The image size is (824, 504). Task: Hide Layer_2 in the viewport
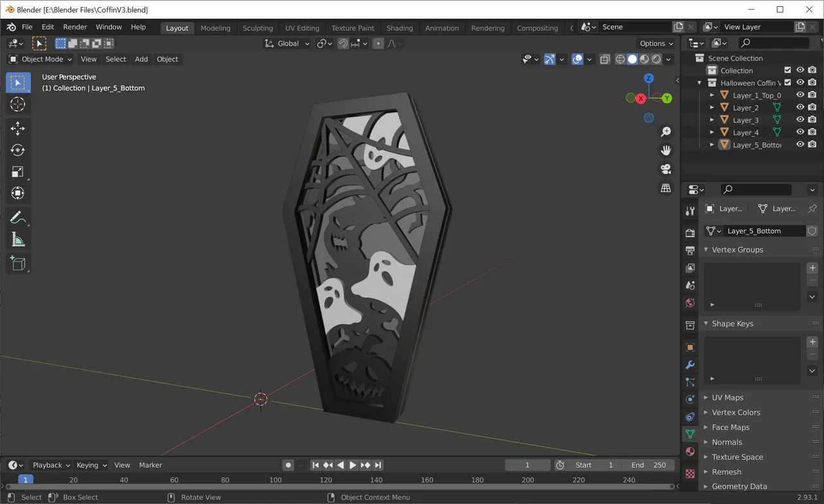pyautogui.click(x=800, y=107)
